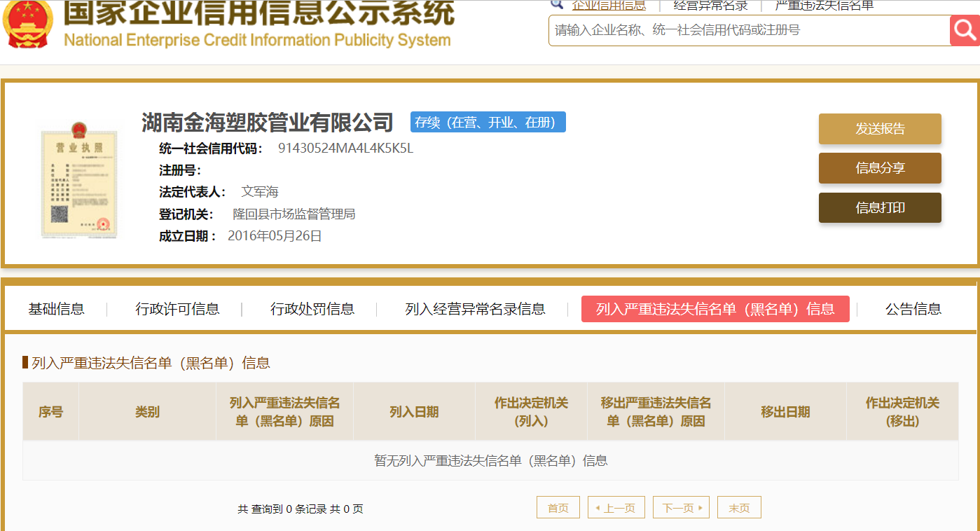This screenshot has width=980, height=531.
Task: Click the 下一页 pagination button
Action: click(x=681, y=508)
